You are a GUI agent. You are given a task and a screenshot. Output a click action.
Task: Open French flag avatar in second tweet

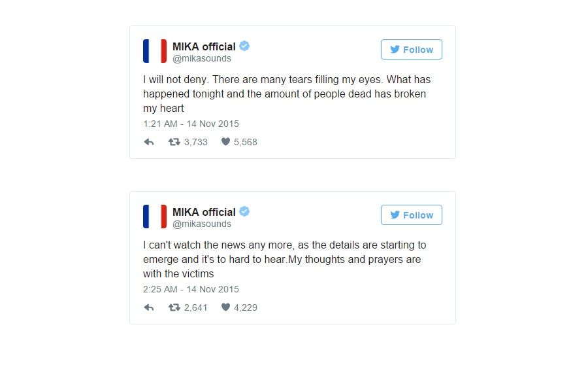click(x=155, y=217)
